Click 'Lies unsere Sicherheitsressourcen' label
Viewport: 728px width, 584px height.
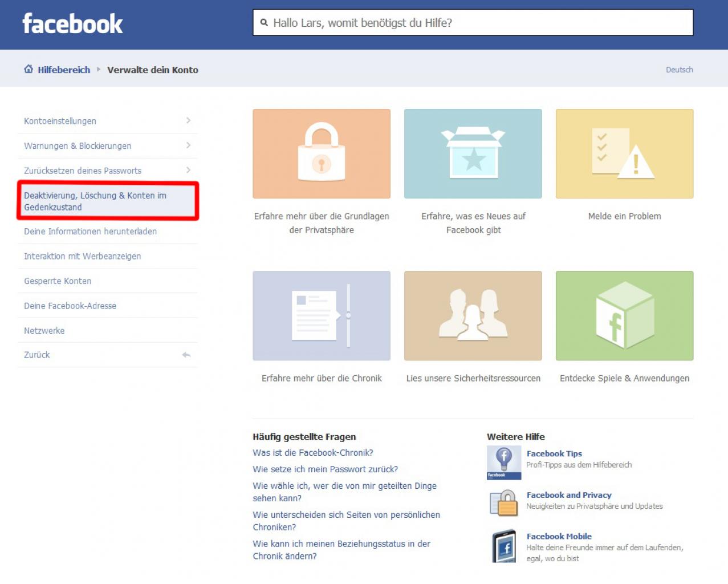[473, 378]
